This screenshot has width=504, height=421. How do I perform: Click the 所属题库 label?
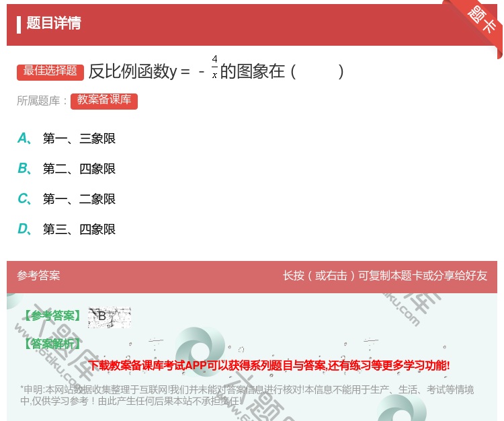(x=42, y=101)
